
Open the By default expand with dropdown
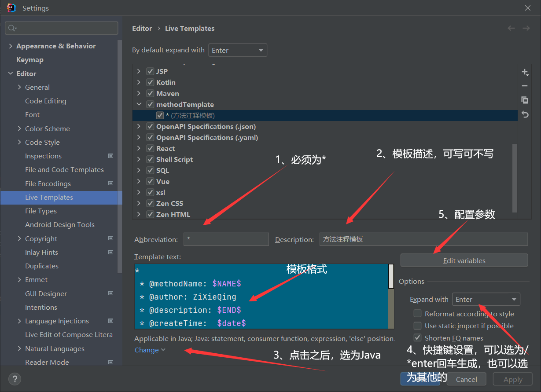238,50
